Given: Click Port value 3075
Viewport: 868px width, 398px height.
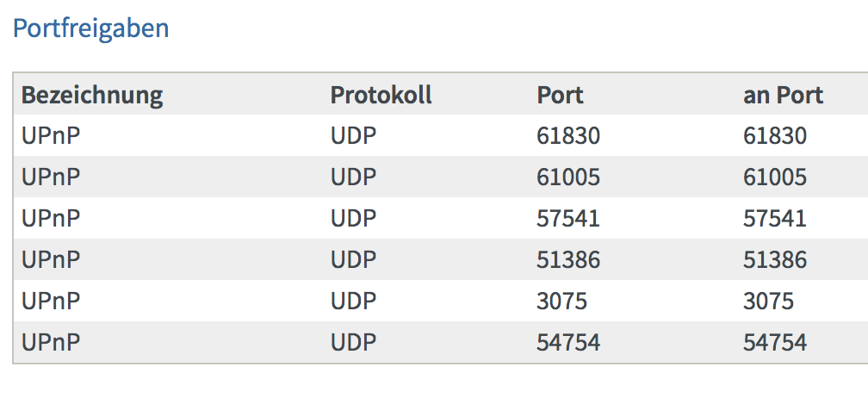Looking at the screenshot, I should point(561,302).
